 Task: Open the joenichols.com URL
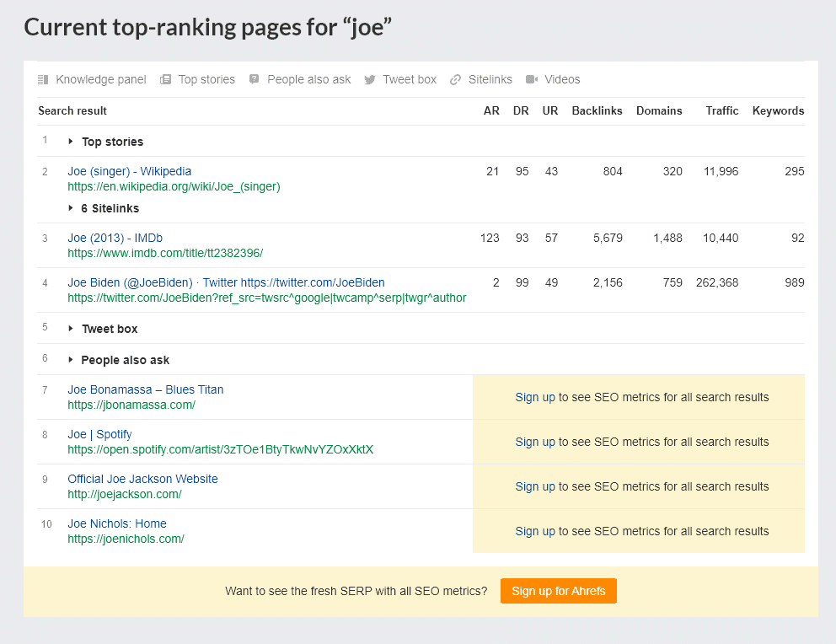(126, 539)
